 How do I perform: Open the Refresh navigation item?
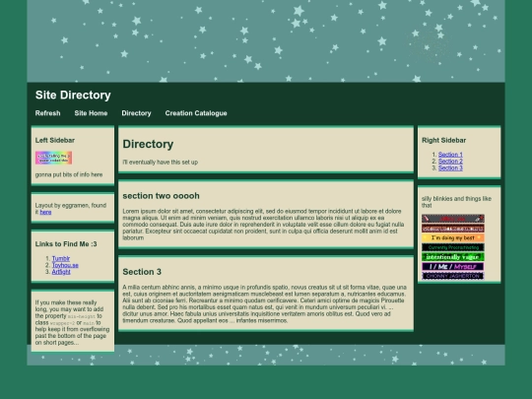point(48,113)
